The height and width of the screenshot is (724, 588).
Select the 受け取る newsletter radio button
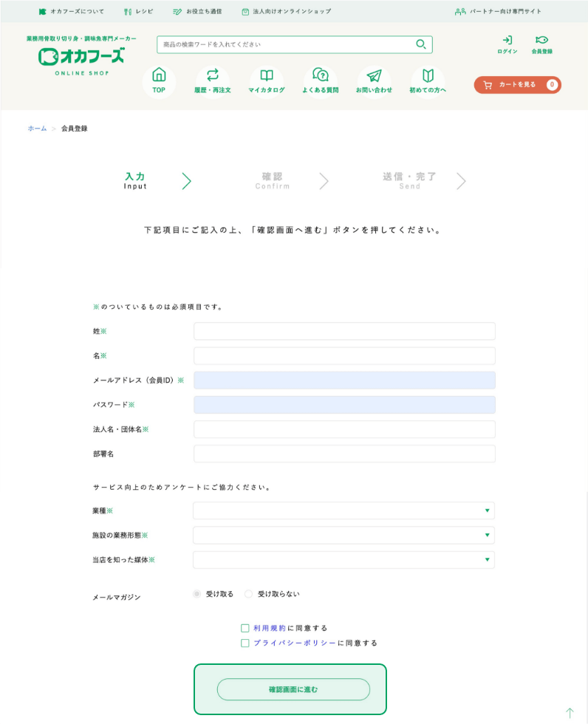(196, 594)
